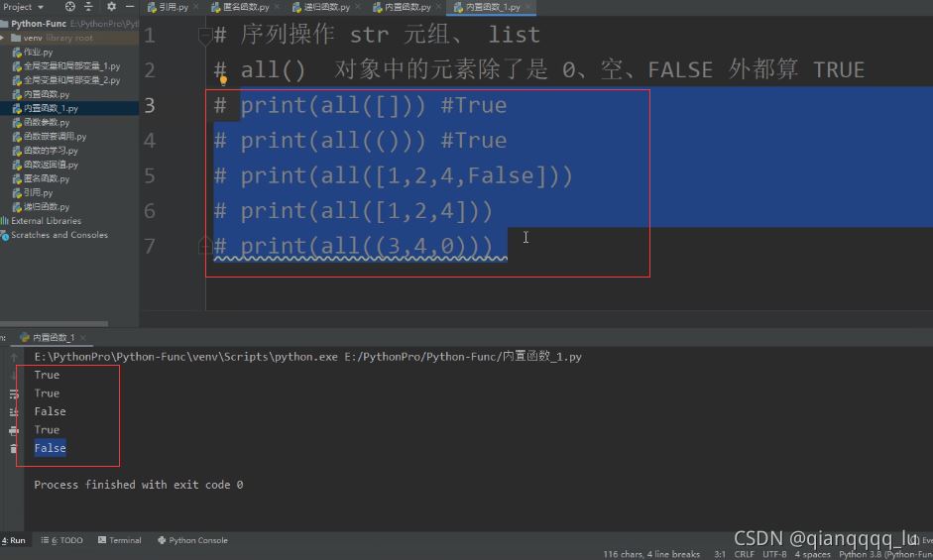Click line number 3 in the gutter
This screenshot has height=560, width=933.
[x=150, y=105]
